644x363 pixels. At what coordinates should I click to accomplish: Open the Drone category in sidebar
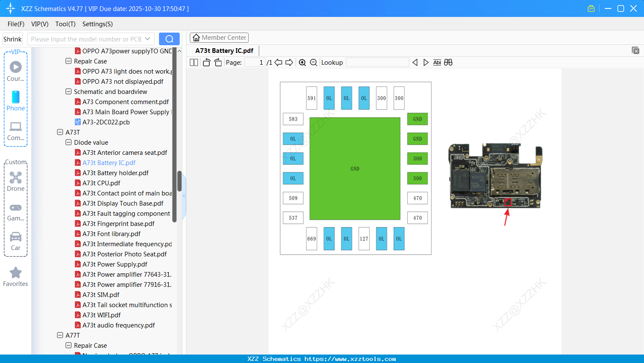click(16, 181)
